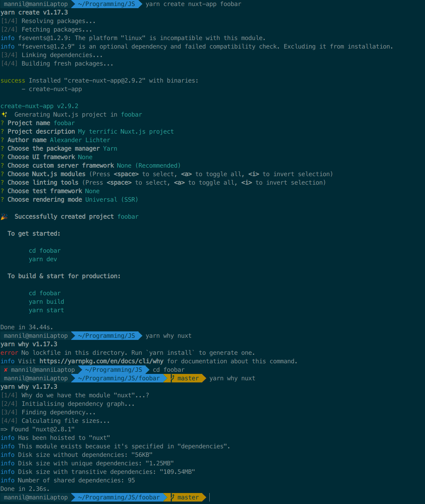The width and height of the screenshot is (425, 504).
Task: Click 'To build & start for production:' heading
Action: pyautogui.click(x=64, y=276)
